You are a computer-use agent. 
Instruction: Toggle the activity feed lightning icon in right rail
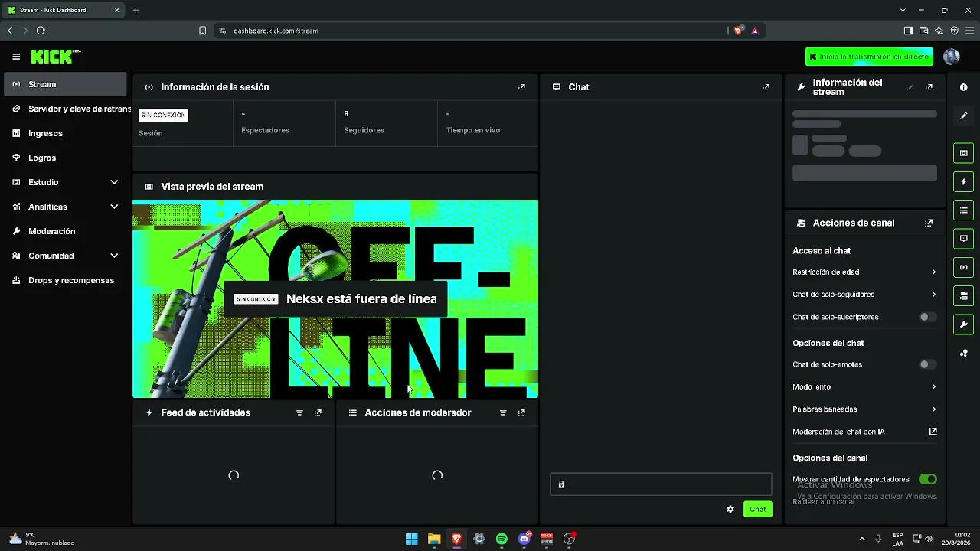(964, 181)
